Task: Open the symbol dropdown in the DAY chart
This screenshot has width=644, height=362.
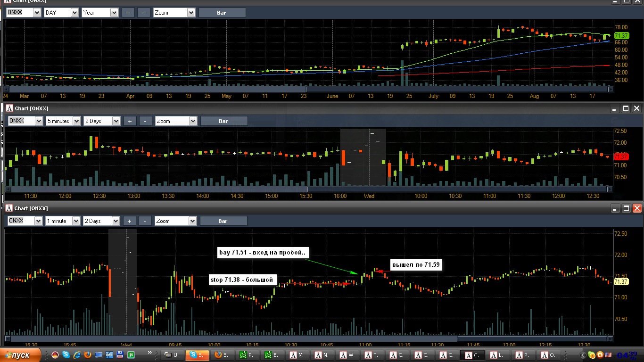Action: pyautogui.click(x=37, y=13)
